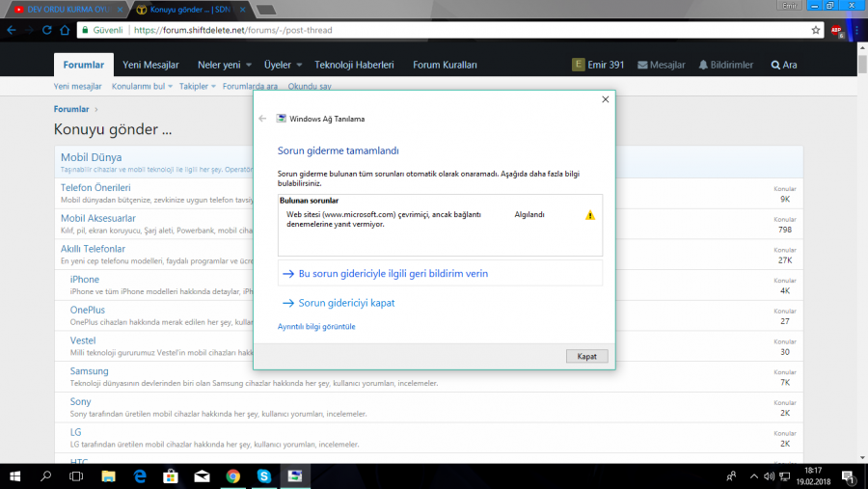Open File Explorer from taskbar

pyautogui.click(x=108, y=476)
